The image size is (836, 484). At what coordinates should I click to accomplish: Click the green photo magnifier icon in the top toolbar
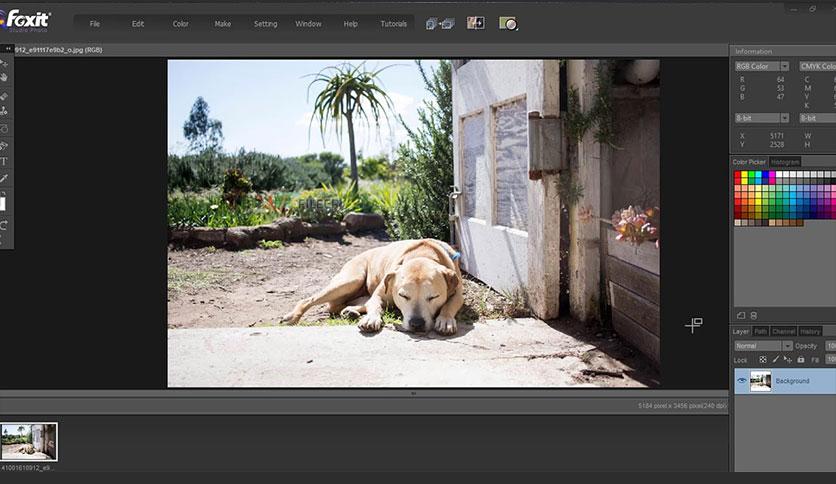508,23
